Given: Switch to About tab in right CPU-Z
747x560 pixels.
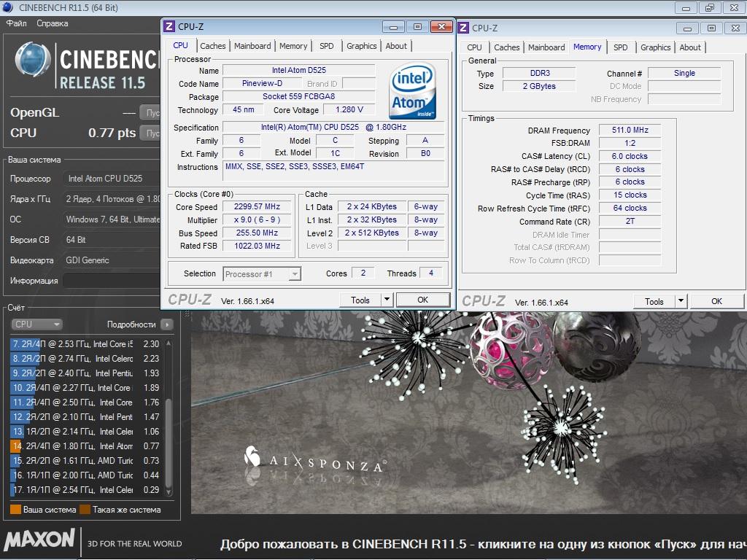Looking at the screenshot, I should (690, 47).
